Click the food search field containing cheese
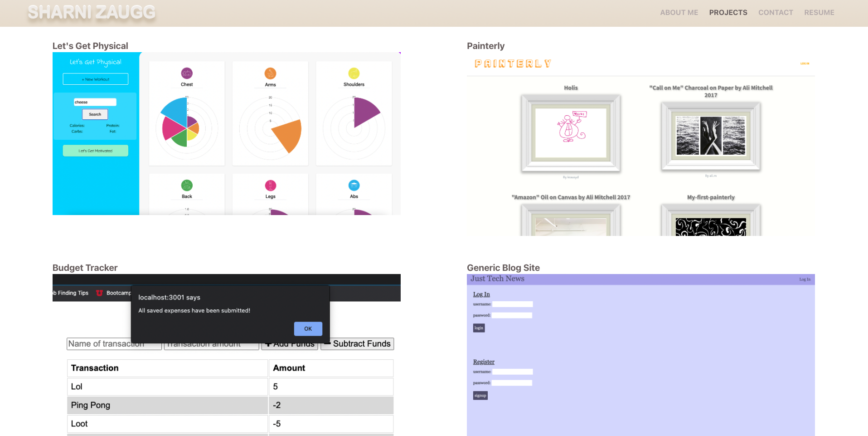 coord(95,102)
